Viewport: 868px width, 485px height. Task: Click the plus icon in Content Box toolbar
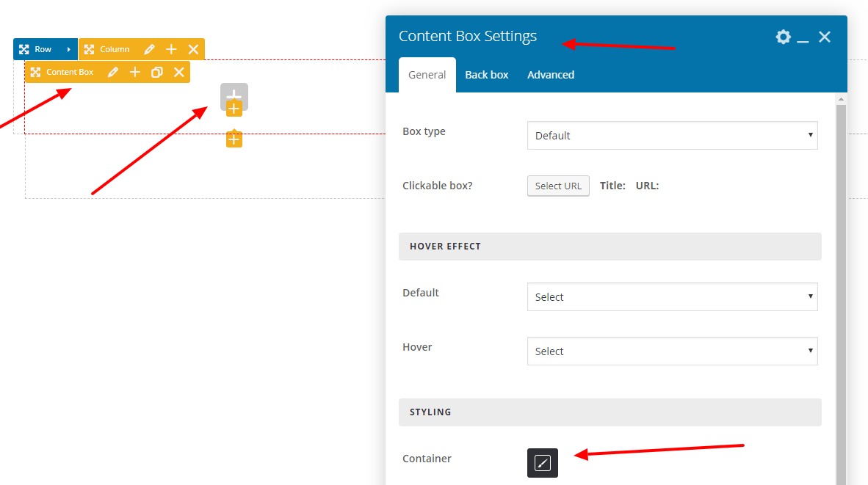[135, 72]
